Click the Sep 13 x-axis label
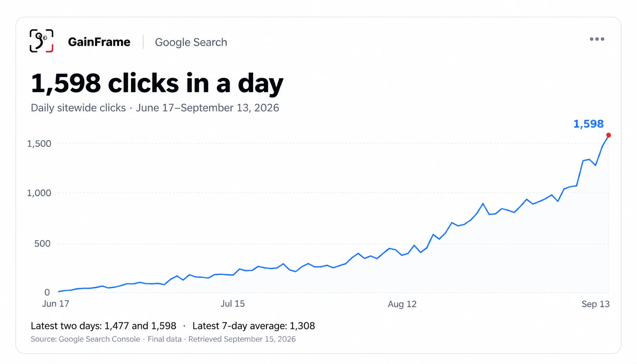 pyautogui.click(x=596, y=304)
